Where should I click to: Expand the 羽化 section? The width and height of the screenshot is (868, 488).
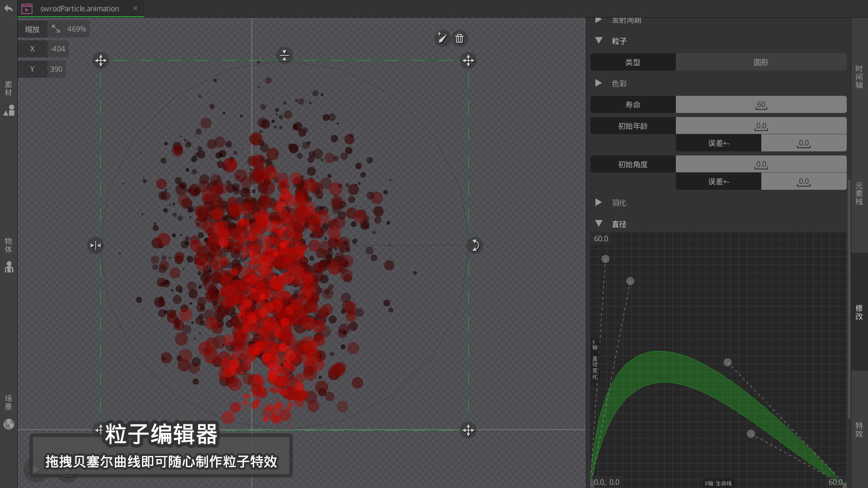[x=599, y=202]
